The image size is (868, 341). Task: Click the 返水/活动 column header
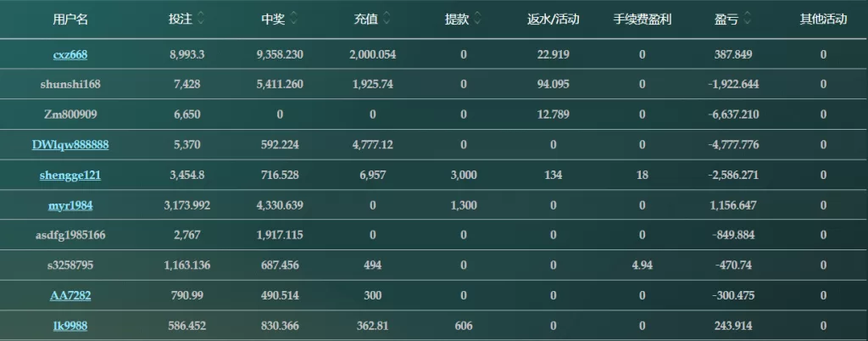pyautogui.click(x=553, y=20)
